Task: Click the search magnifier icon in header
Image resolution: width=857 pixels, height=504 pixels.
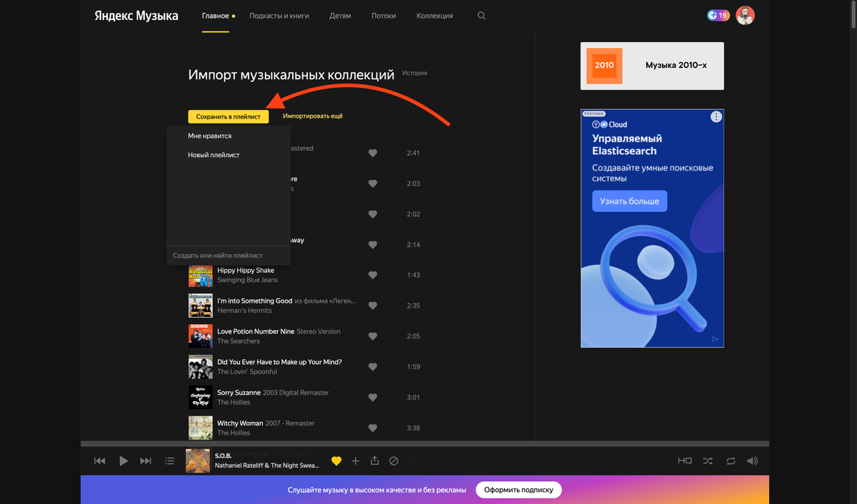Action: tap(481, 16)
